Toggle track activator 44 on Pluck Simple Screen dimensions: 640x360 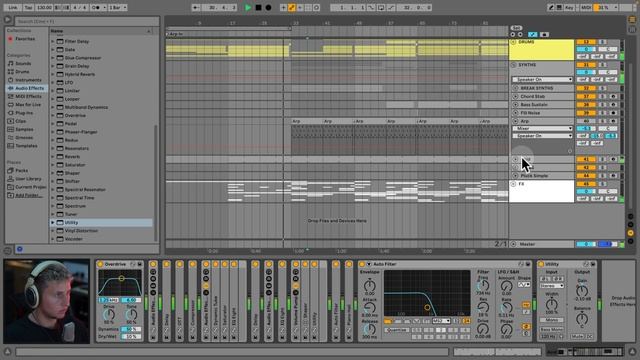click(x=586, y=176)
